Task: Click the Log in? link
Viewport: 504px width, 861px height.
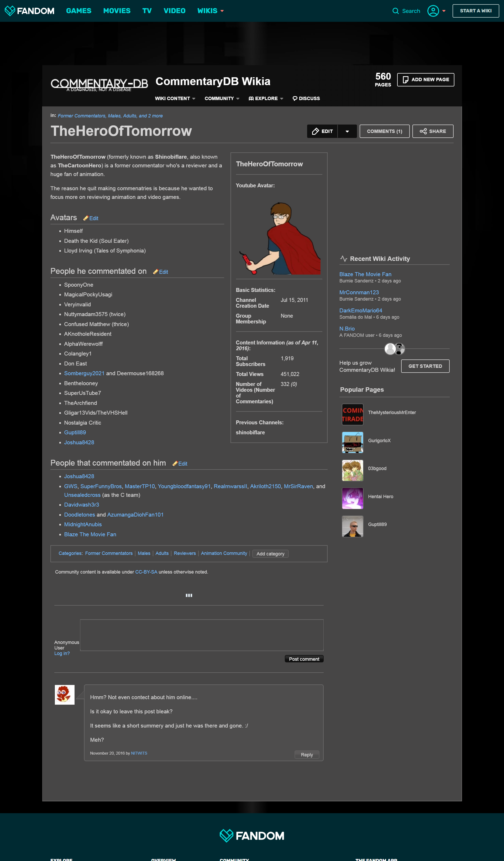Action: tap(62, 654)
